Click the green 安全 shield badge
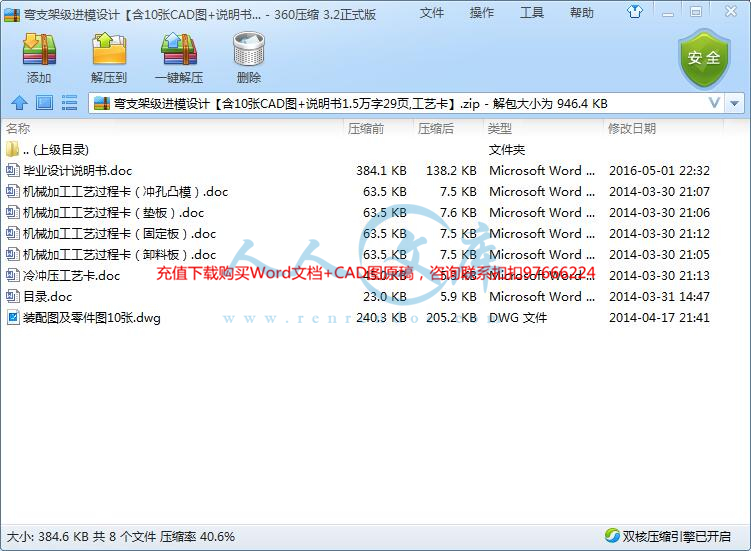This screenshot has height=551, width=751. (704, 58)
